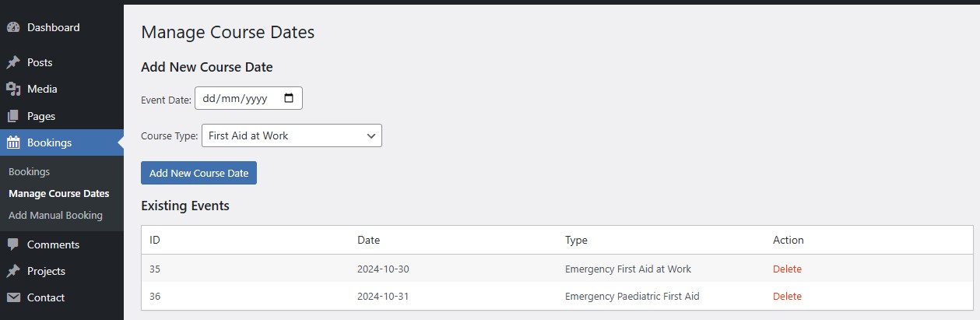
Task: Click the Contact envelope icon
Action: (x=13, y=297)
